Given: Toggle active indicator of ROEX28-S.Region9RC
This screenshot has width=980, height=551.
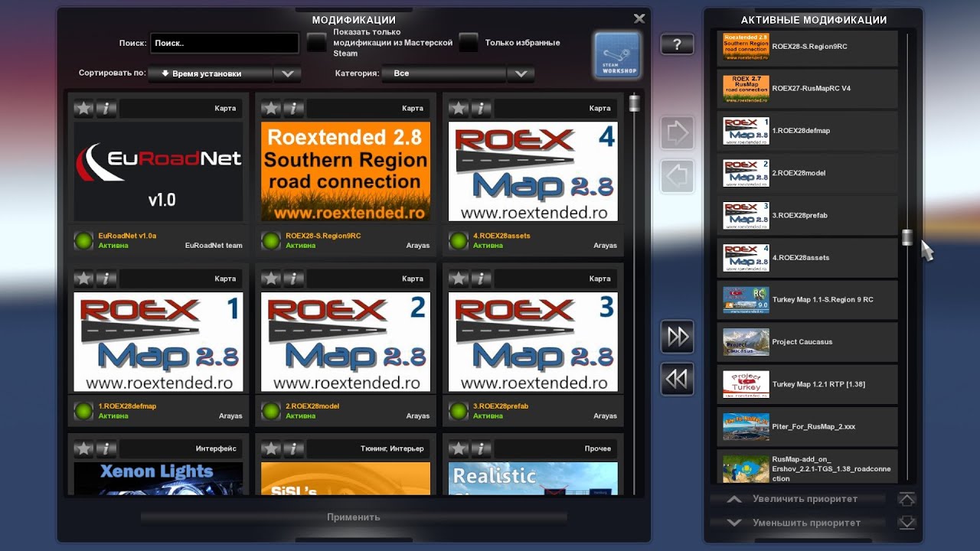Looking at the screenshot, I should [271, 241].
